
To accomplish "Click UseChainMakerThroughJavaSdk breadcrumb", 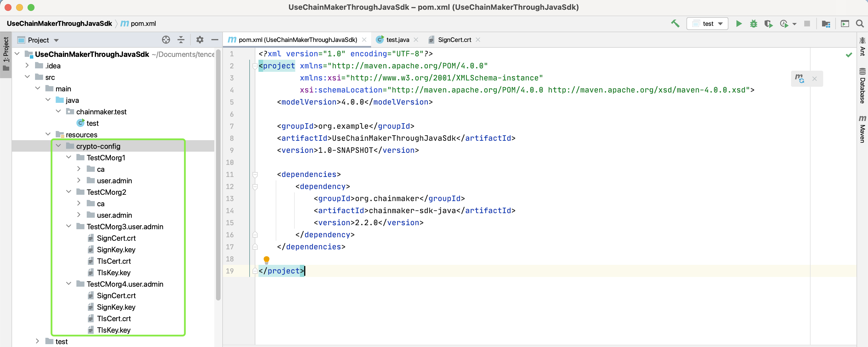I will [59, 24].
